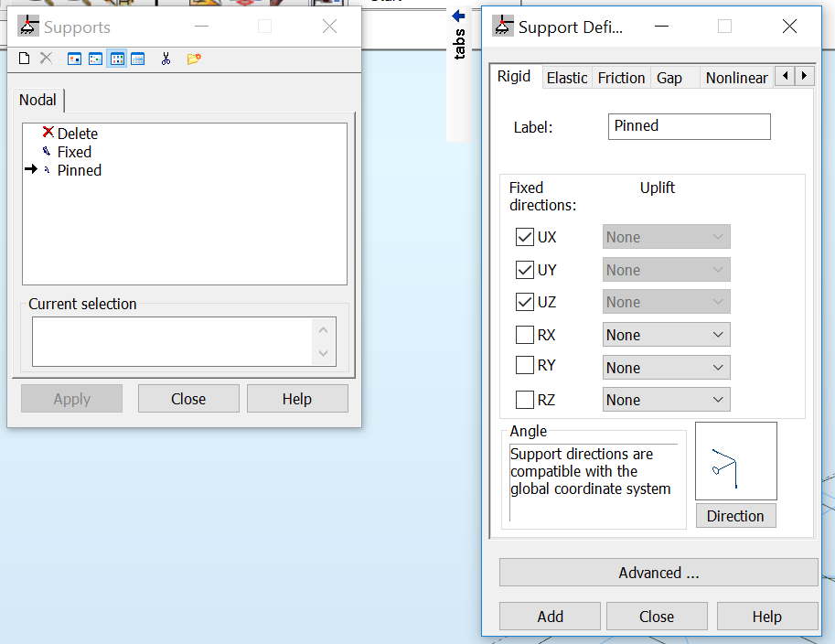The width and height of the screenshot is (835, 644).
Task: Open the UZ uplift dropdown
Action: click(666, 302)
